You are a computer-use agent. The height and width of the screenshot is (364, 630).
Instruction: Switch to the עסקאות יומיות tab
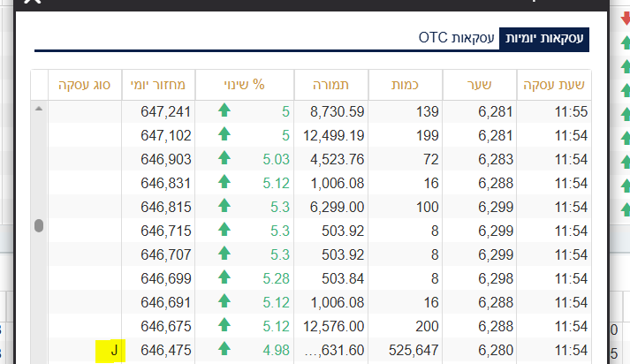click(543, 37)
